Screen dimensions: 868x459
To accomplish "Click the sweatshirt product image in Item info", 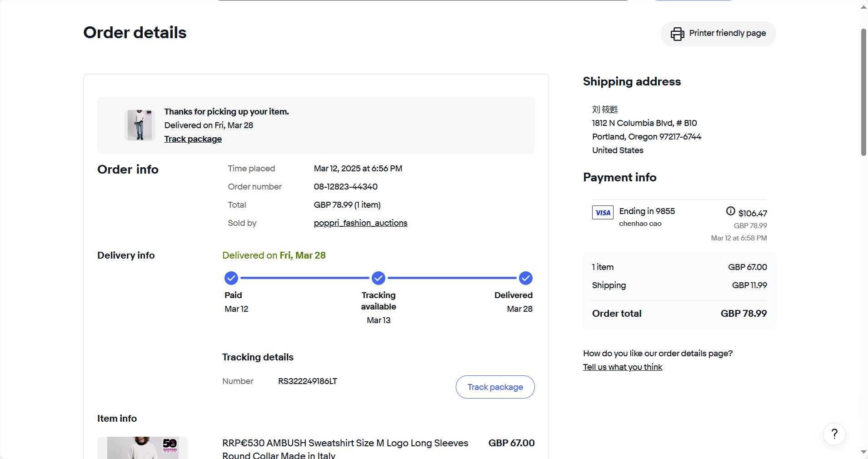I will click(143, 448).
